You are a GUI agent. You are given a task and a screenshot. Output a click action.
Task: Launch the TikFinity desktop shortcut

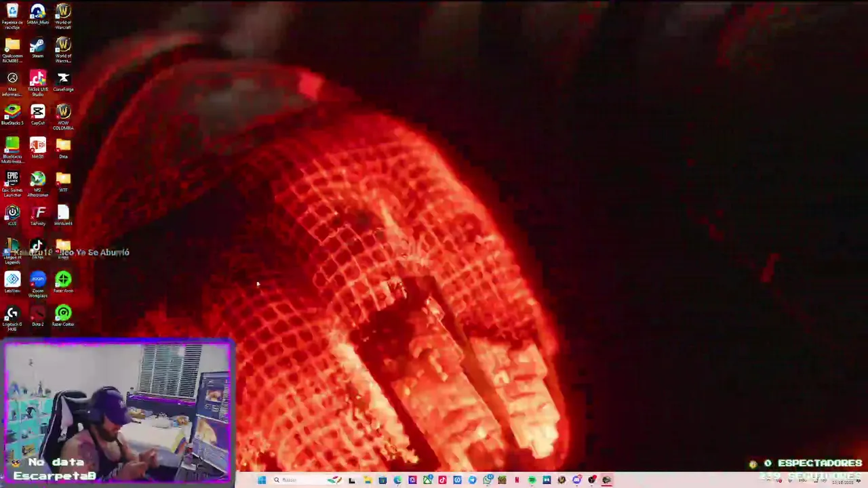tap(37, 215)
